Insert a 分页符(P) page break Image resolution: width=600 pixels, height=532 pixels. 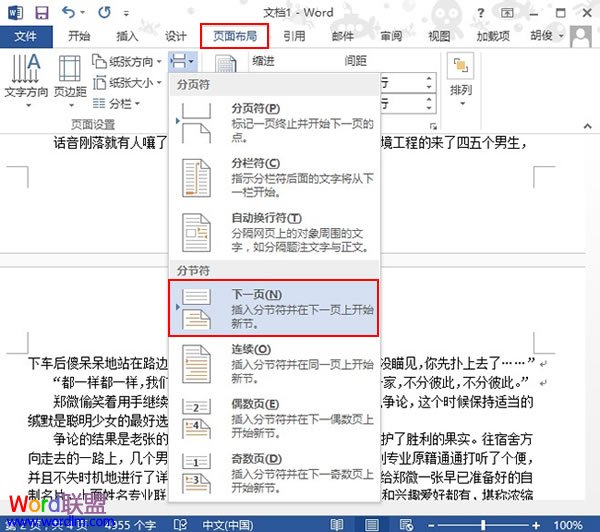[x=274, y=122]
